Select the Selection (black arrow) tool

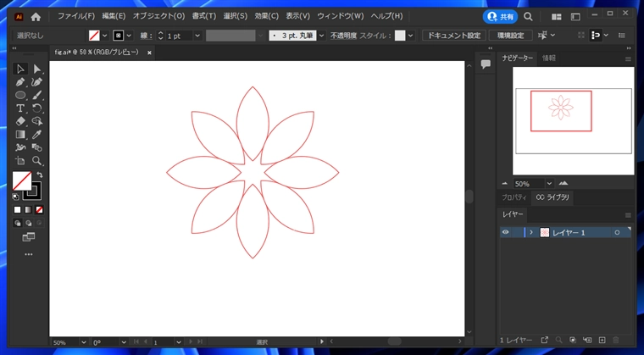(x=20, y=69)
